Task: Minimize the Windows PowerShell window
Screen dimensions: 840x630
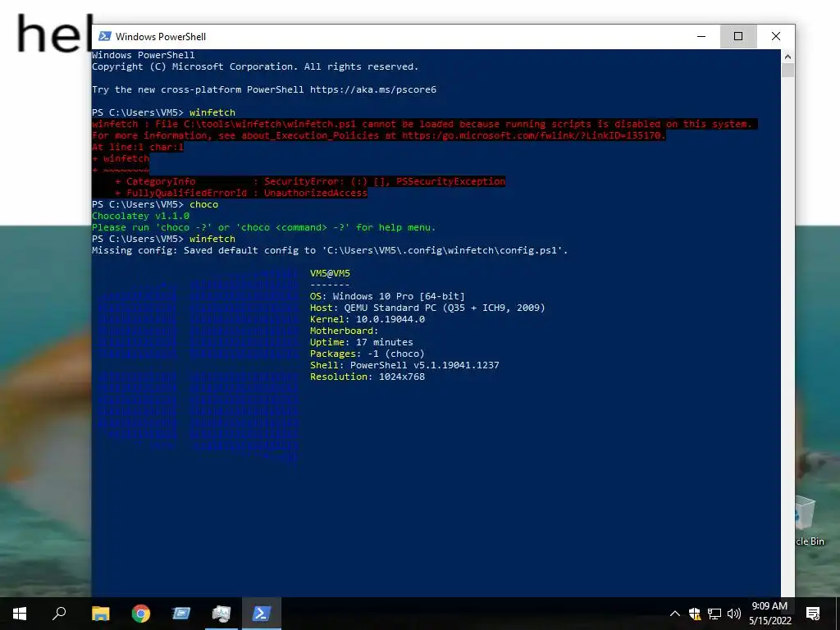Action: 701,36
